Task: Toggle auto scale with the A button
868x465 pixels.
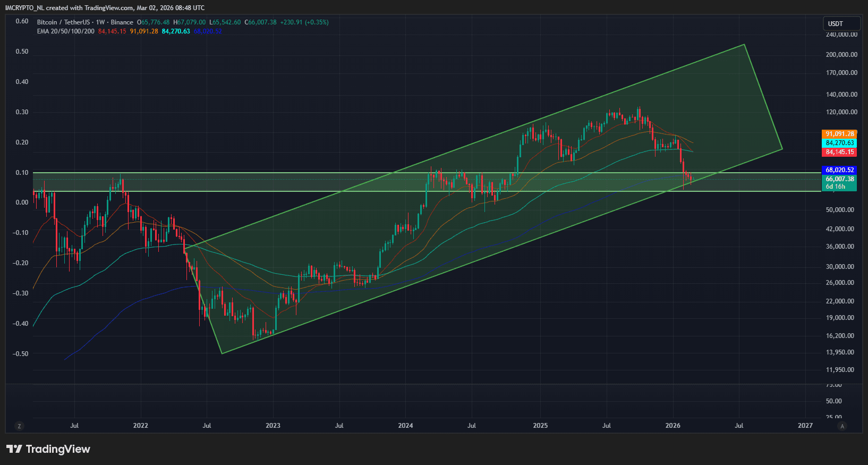Action: click(842, 426)
